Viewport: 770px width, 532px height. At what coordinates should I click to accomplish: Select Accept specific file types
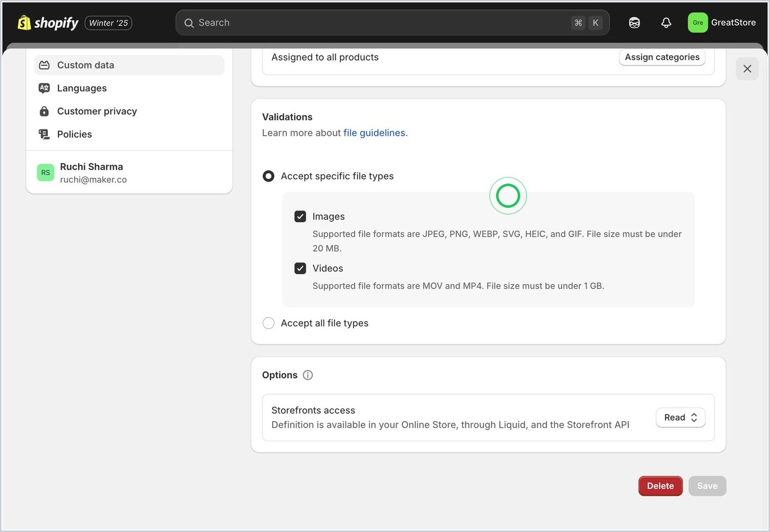(x=269, y=176)
